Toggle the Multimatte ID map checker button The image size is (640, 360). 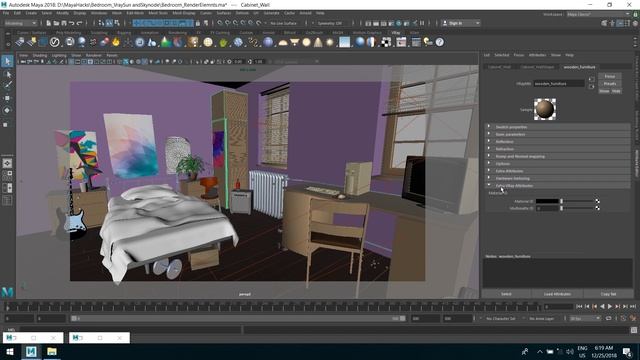coord(598,208)
